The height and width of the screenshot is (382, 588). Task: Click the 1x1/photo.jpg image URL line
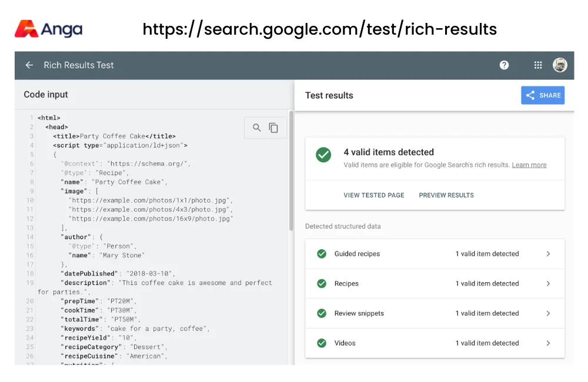point(151,200)
